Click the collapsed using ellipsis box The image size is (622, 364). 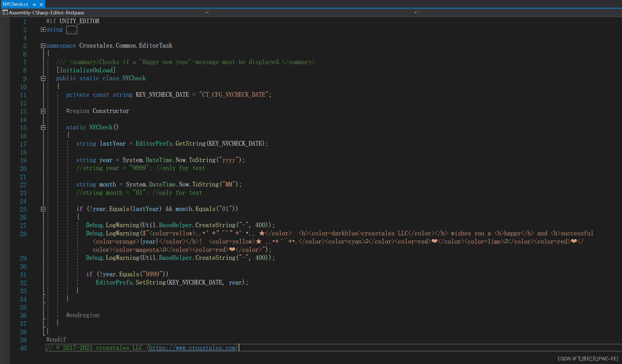(72, 30)
